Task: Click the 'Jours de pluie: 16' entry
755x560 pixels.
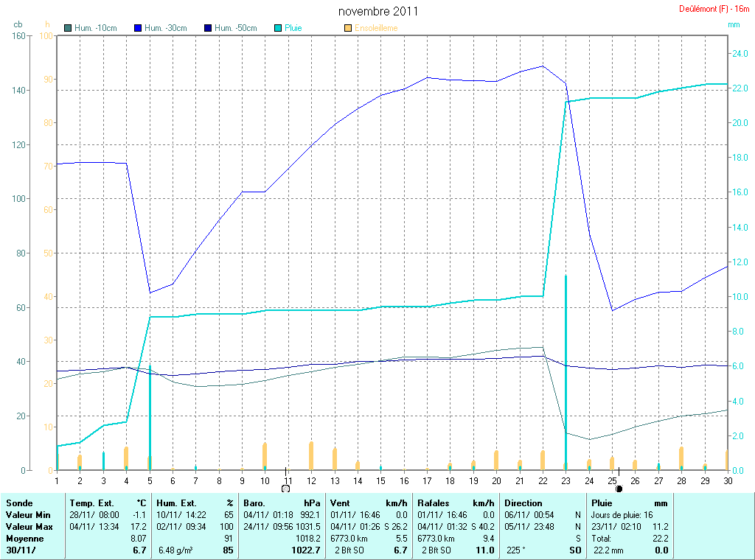Action: (x=622, y=515)
